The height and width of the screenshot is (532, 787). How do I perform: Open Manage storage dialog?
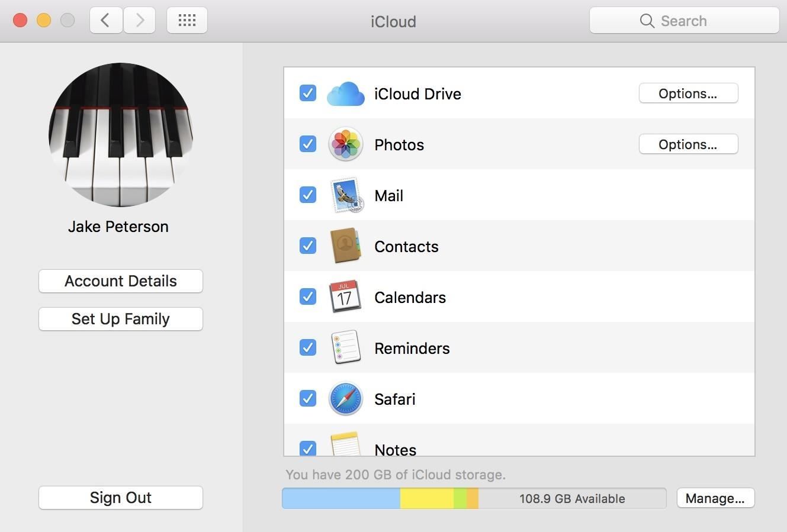tap(715, 498)
